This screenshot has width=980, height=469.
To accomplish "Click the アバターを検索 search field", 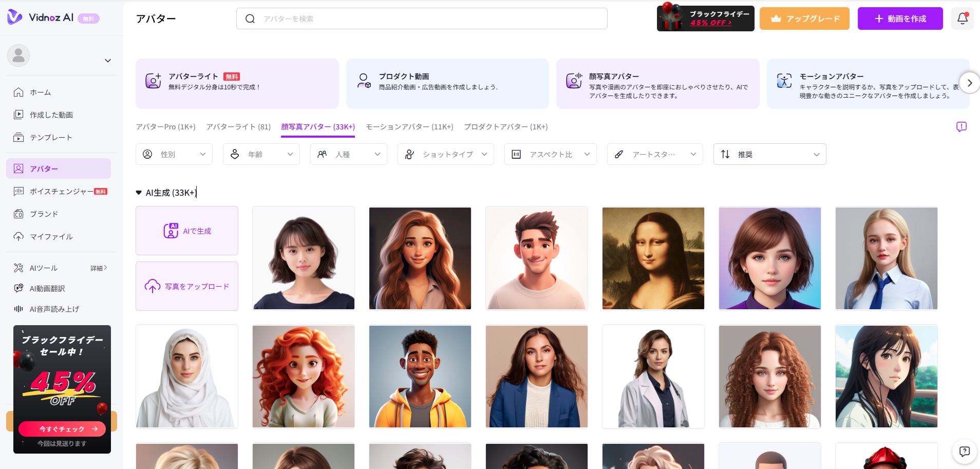I will pos(421,19).
